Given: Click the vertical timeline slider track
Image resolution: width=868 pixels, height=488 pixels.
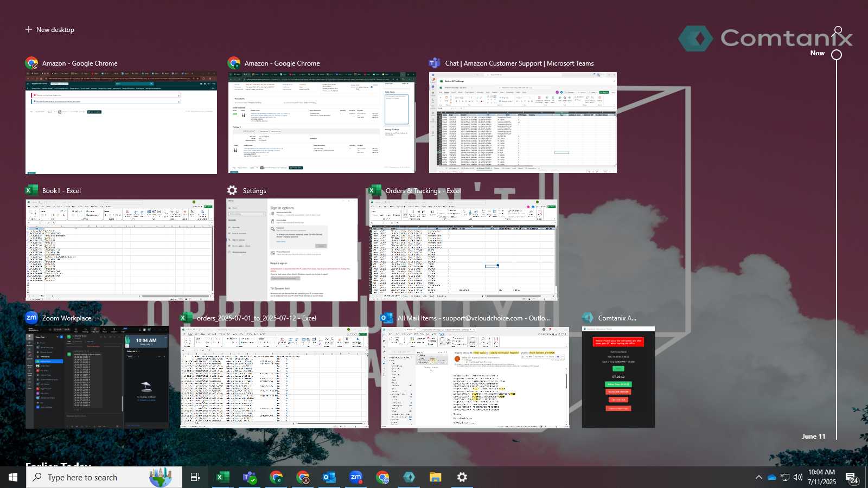Looking at the screenshot, I should click(x=837, y=249).
